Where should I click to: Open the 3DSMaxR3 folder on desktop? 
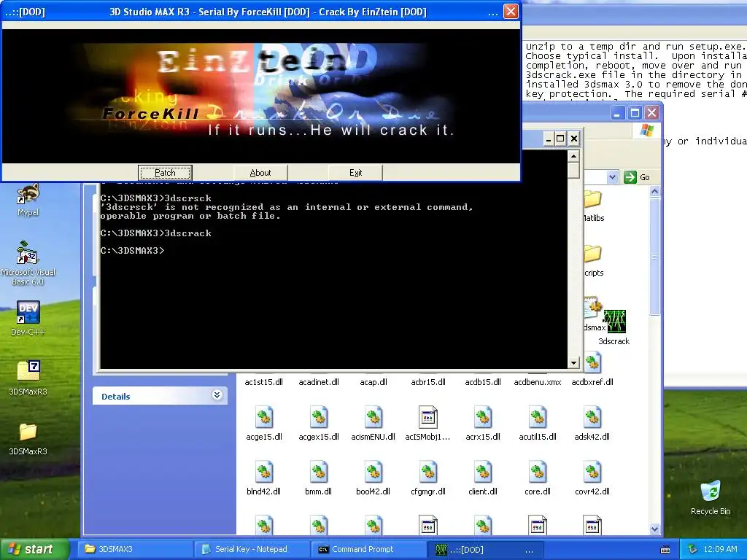[x=28, y=438]
